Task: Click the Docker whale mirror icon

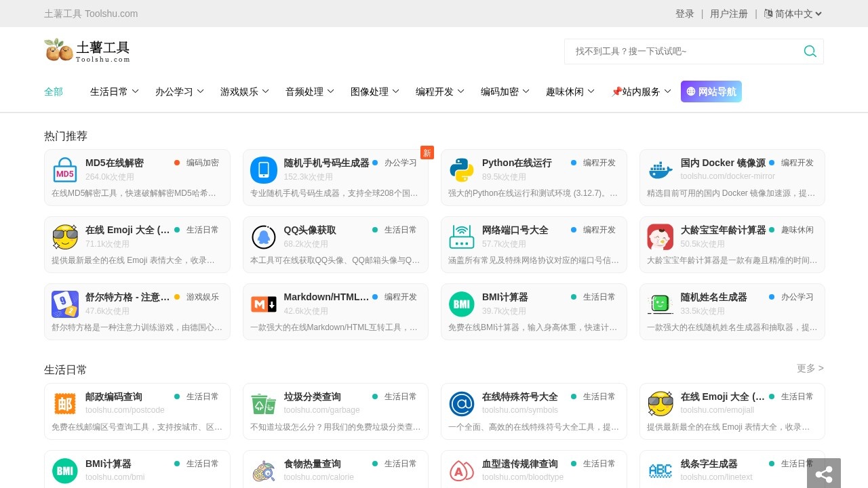Action: click(660, 170)
